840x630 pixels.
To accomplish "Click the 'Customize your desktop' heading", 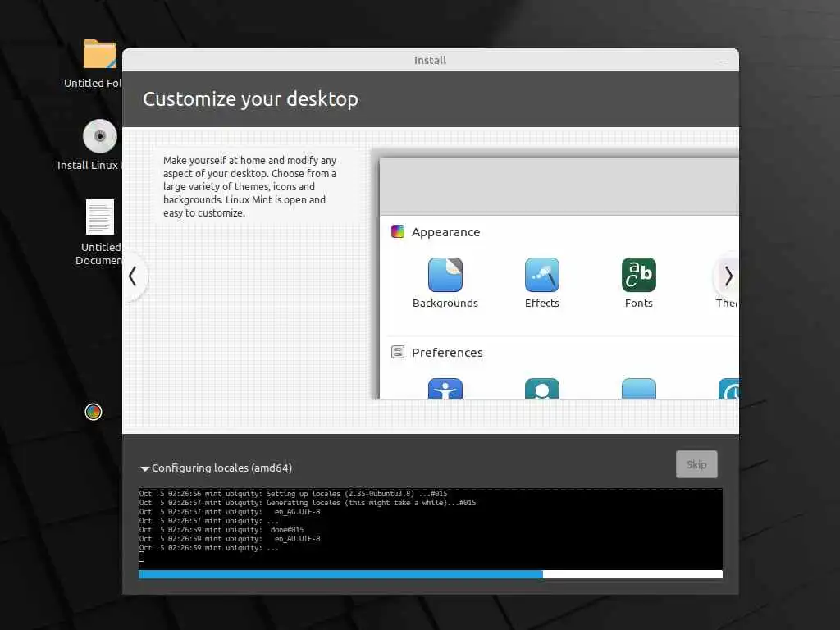I will click(251, 99).
